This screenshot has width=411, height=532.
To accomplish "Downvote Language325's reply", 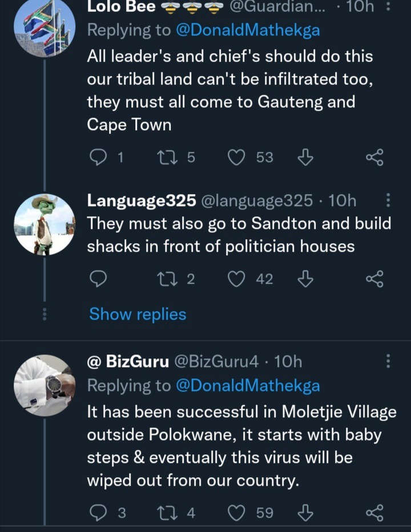I will 305,279.
